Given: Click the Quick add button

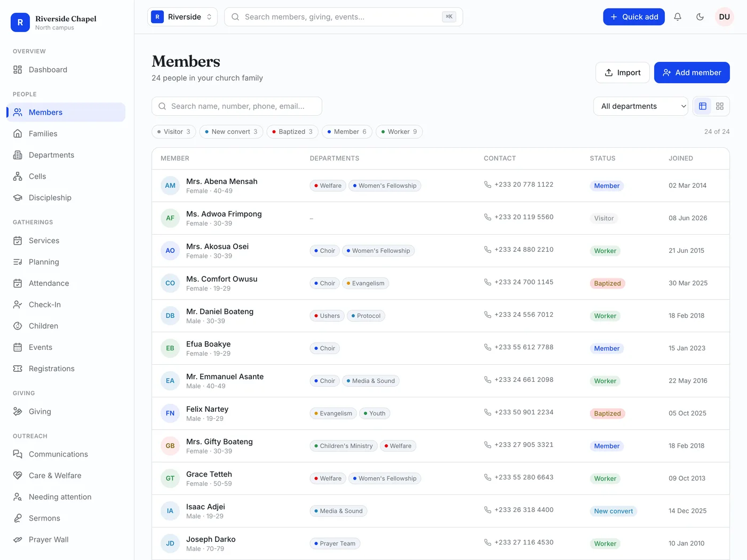Looking at the screenshot, I should pos(634,17).
